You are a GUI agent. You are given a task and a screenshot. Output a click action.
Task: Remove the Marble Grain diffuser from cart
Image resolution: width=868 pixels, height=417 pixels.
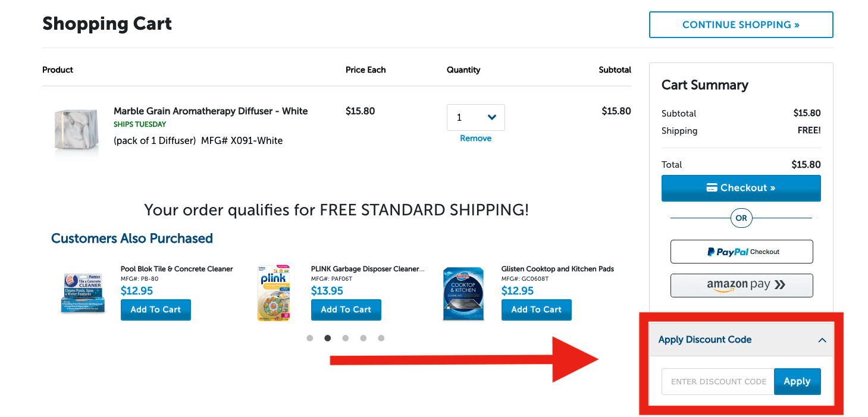click(x=475, y=137)
